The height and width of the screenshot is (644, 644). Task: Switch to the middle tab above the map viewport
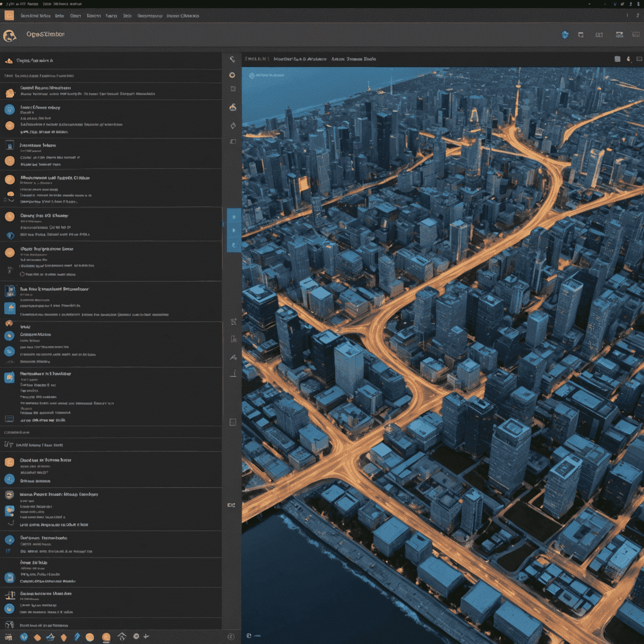pyautogui.click(x=300, y=59)
